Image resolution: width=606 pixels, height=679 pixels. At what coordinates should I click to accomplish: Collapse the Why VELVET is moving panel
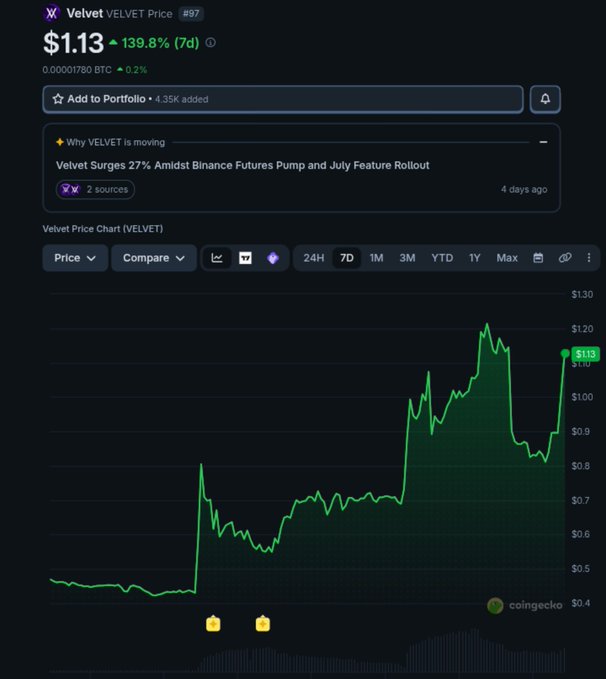[543, 142]
